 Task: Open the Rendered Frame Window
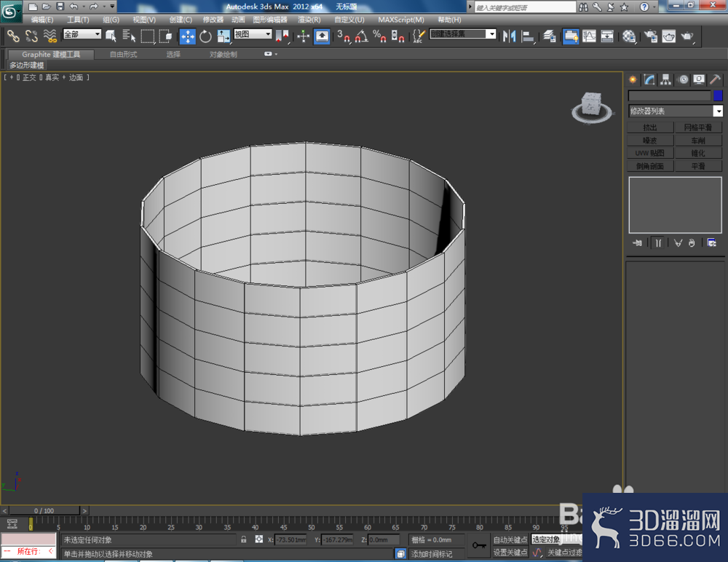(668, 36)
